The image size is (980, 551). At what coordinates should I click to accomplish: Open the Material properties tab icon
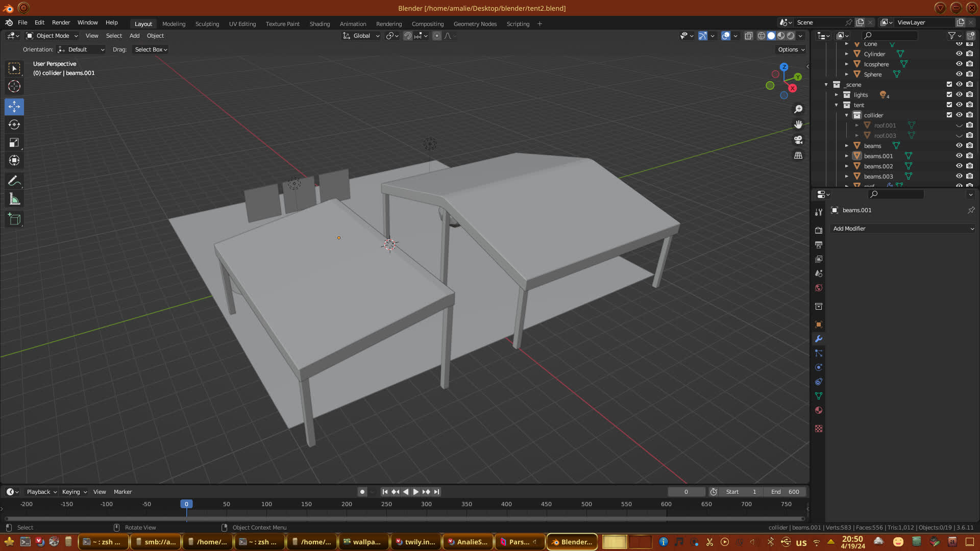click(x=819, y=411)
